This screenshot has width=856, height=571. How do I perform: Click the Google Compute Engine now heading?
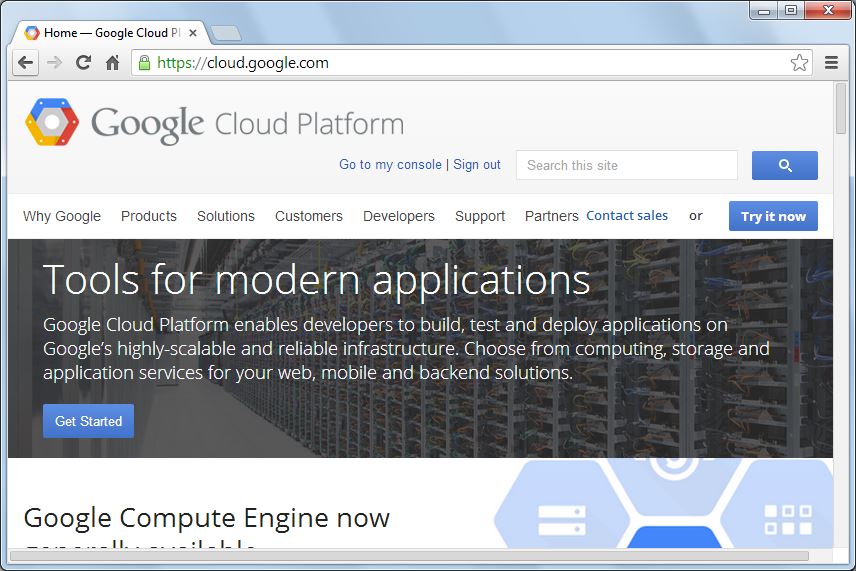click(x=207, y=518)
